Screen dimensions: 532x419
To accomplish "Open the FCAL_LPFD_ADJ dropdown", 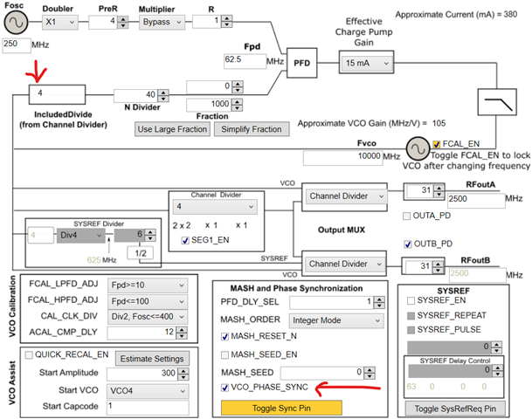I will point(148,285).
